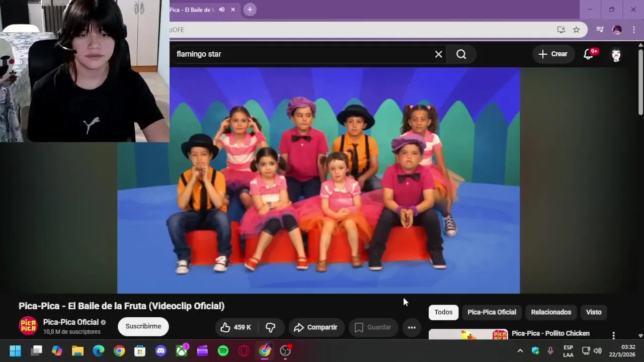Open Opera browser from taskbar
644x362 pixels.
click(x=244, y=351)
